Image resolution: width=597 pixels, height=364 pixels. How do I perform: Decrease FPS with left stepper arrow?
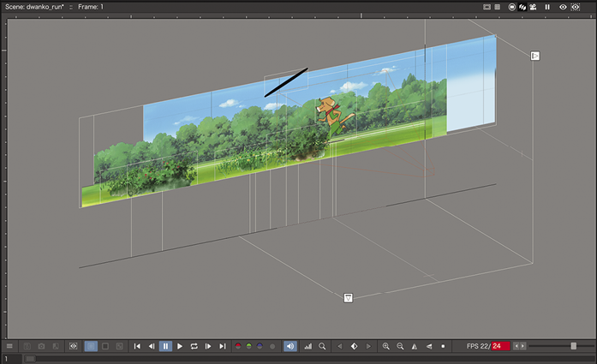pos(516,346)
